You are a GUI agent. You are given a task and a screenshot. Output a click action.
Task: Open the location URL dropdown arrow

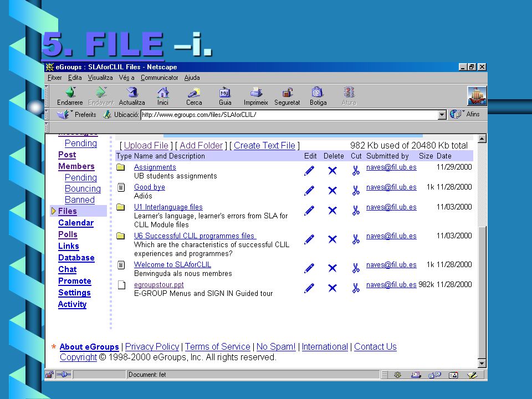tap(442, 115)
